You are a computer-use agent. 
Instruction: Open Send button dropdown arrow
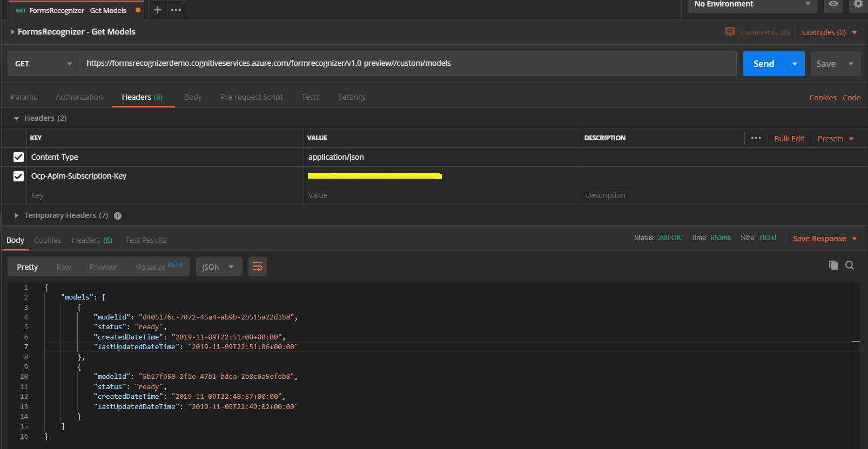(x=795, y=64)
